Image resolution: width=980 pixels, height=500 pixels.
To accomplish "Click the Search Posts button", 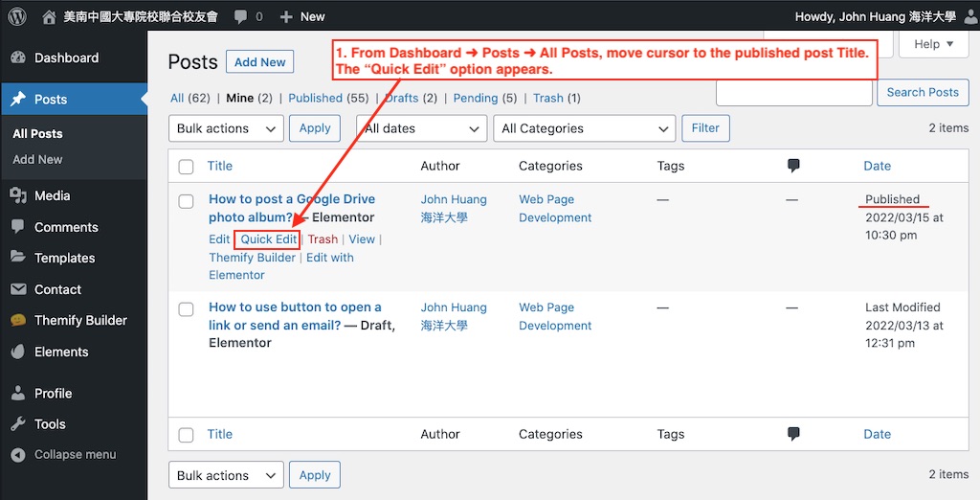I will pos(923,93).
